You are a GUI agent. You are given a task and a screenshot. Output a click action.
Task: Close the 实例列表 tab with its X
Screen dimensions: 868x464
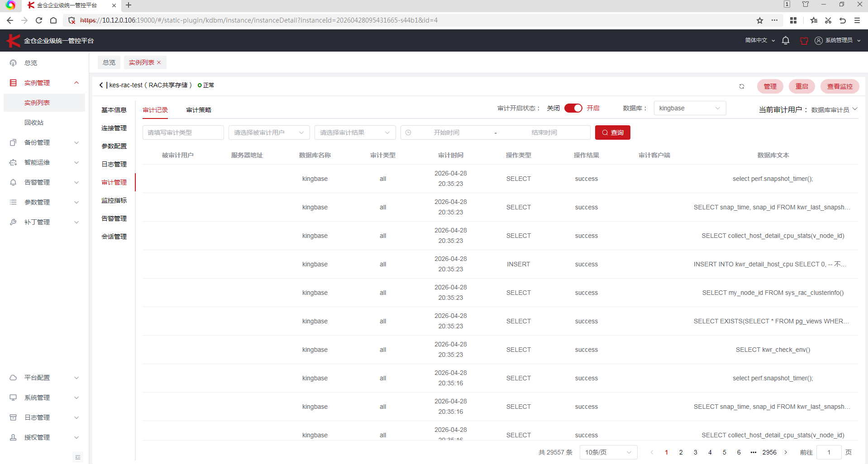(x=159, y=62)
